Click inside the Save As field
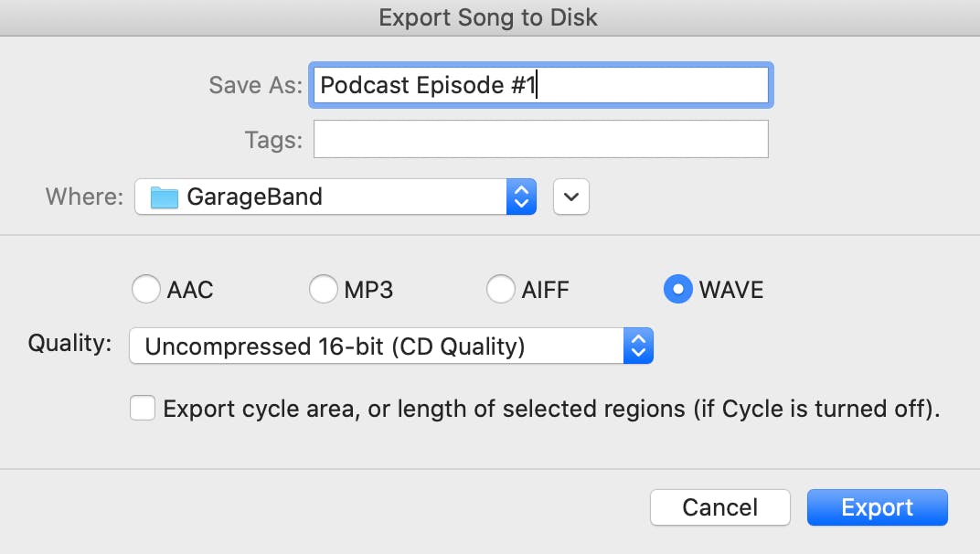Viewport: 980px width, 554px height. tap(541, 84)
